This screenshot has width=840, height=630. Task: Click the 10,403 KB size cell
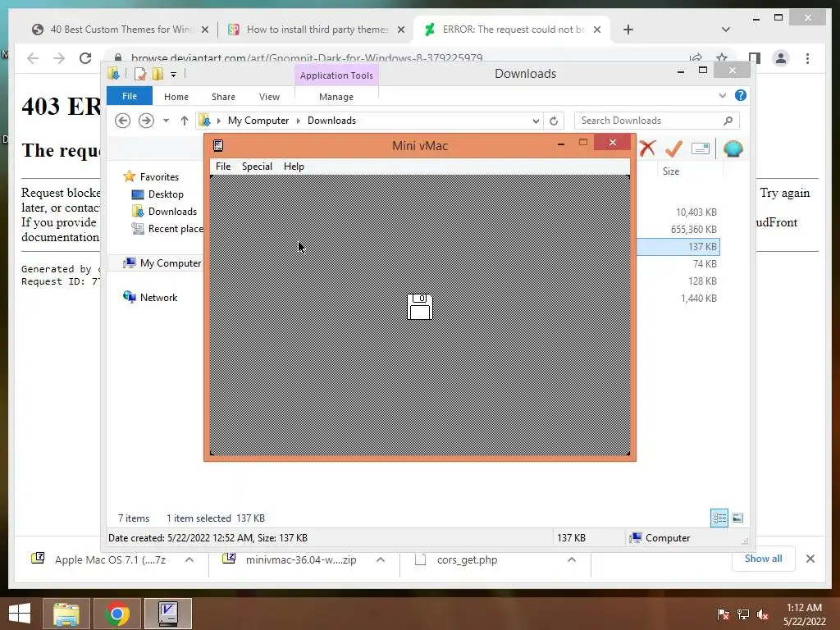click(x=696, y=212)
